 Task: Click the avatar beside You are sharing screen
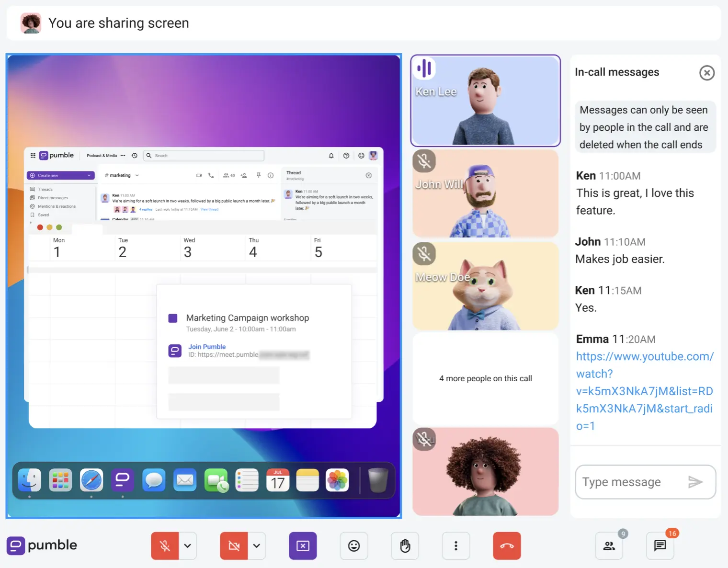click(x=31, y=23)
